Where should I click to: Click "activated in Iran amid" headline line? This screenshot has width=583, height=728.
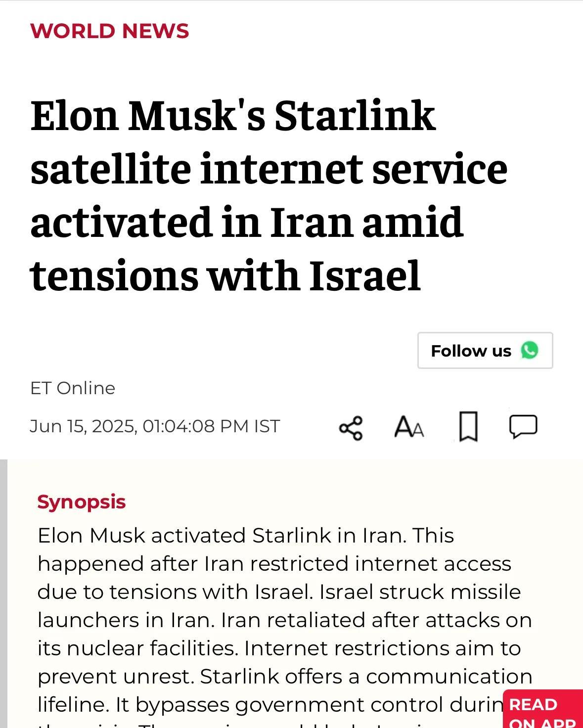click(x=247, y=222)
